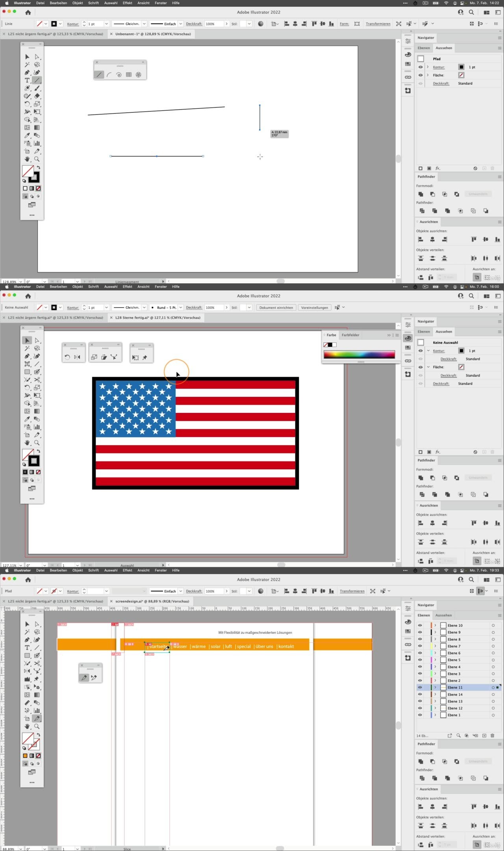Hide the Ebene 10 layer
Viewport: 504px width, 851px height.
tap(420, 626)
